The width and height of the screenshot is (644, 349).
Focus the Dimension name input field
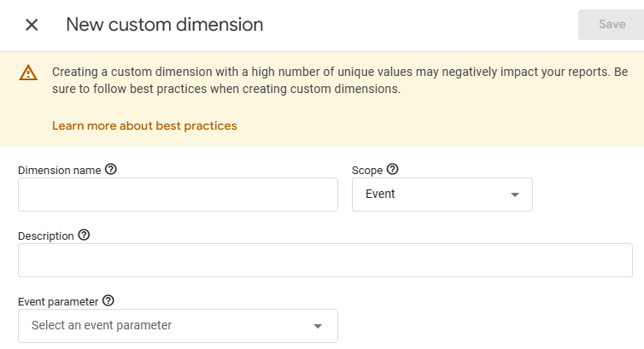tap(178, 195)
